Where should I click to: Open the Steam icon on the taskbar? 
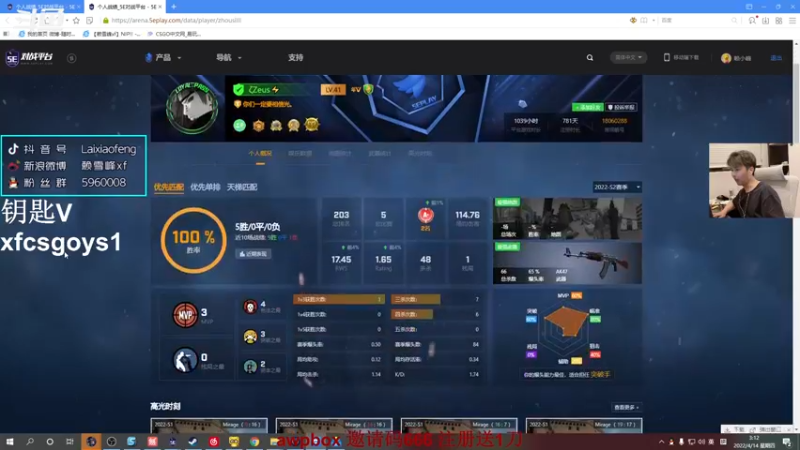[193, 441]
